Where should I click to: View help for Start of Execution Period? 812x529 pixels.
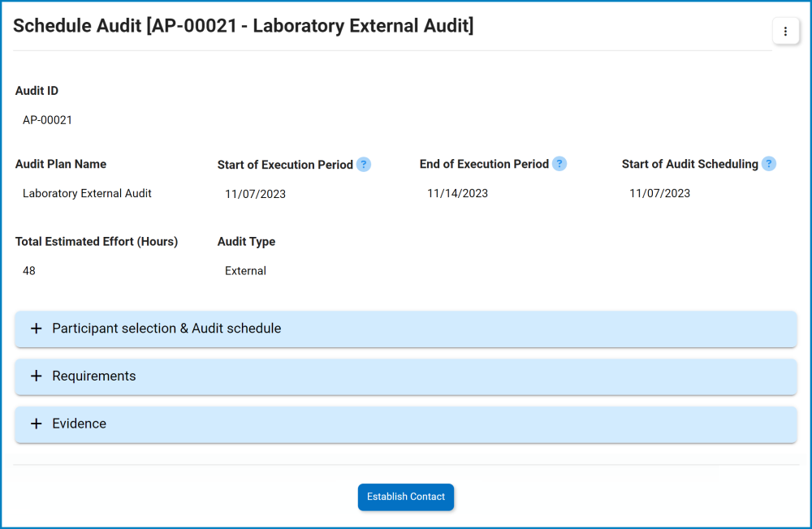[364, 164]
